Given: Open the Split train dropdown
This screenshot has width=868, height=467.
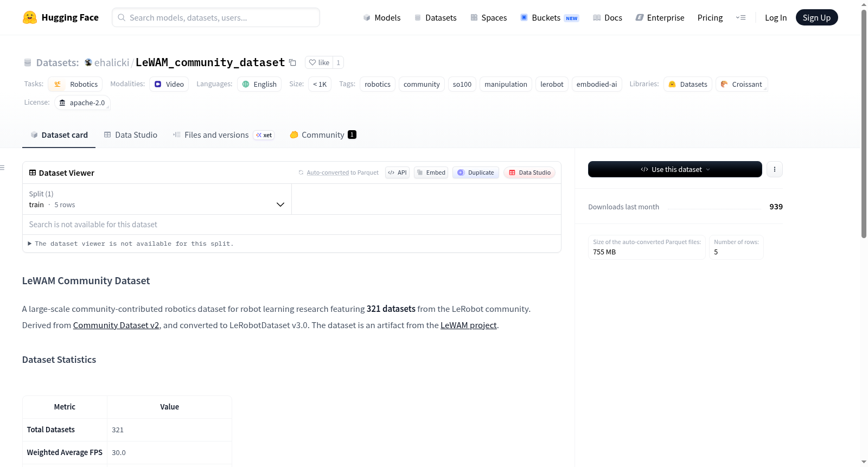Looking at the screenshot, I should tap(157, 199).
